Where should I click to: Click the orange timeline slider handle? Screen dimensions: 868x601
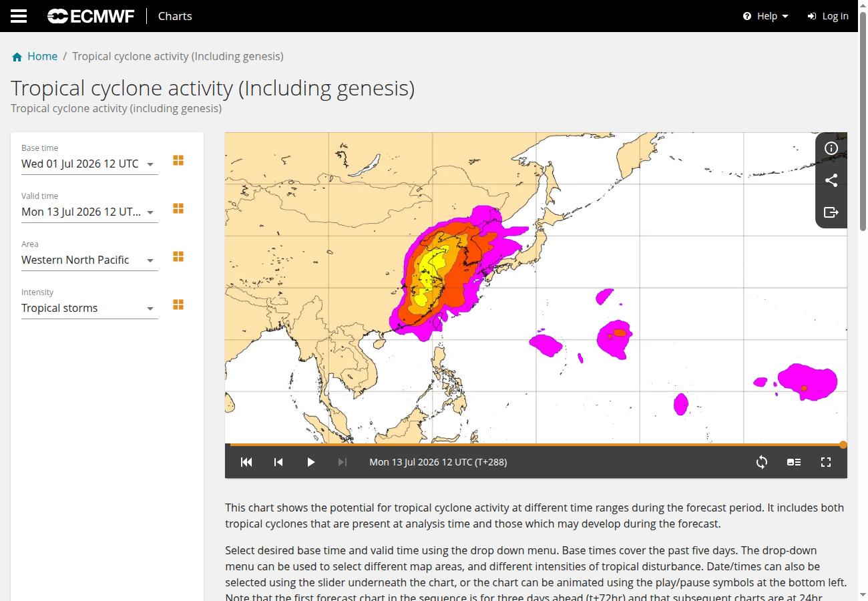(843, 445)
